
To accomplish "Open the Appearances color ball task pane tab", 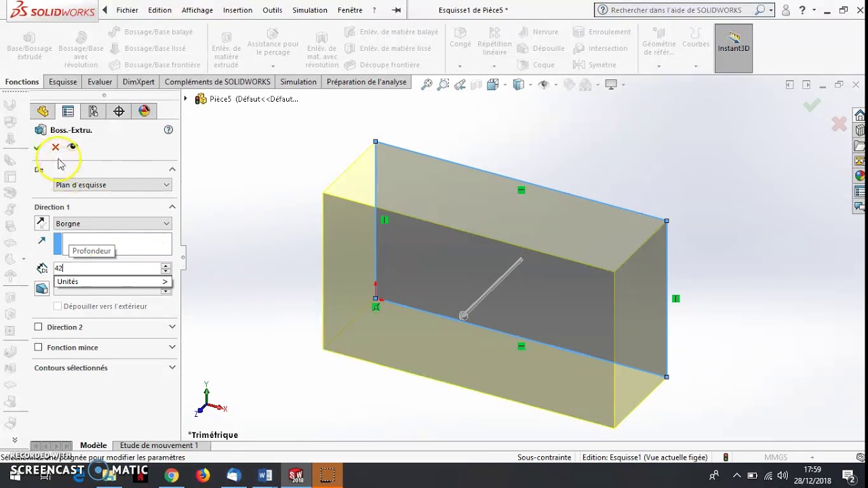I will 860,176.
